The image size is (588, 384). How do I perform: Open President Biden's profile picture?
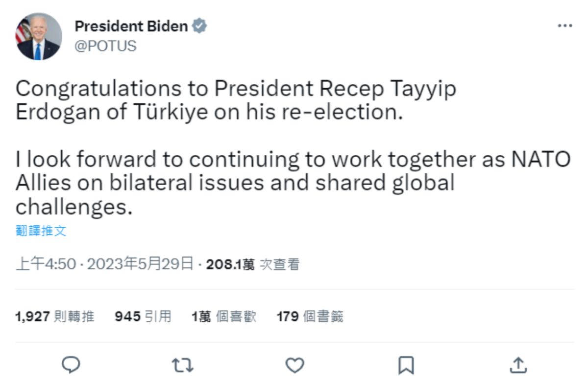click(x=39, y=37)
